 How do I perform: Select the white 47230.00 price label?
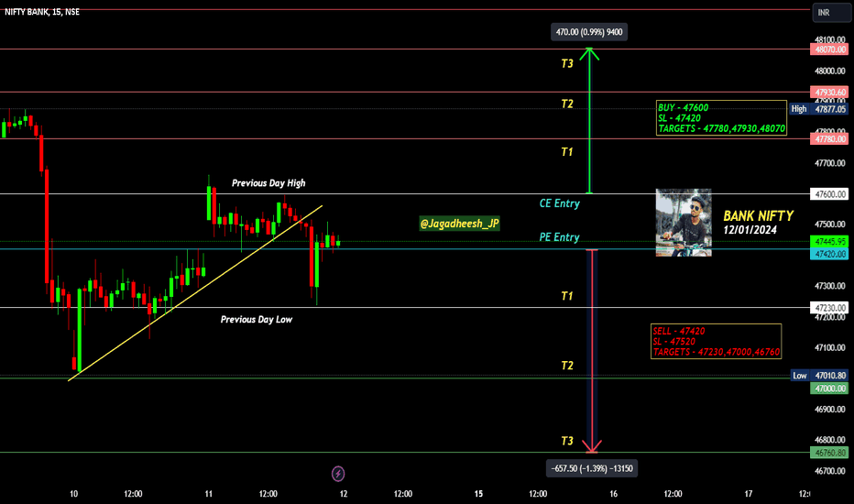click(829, 308)
